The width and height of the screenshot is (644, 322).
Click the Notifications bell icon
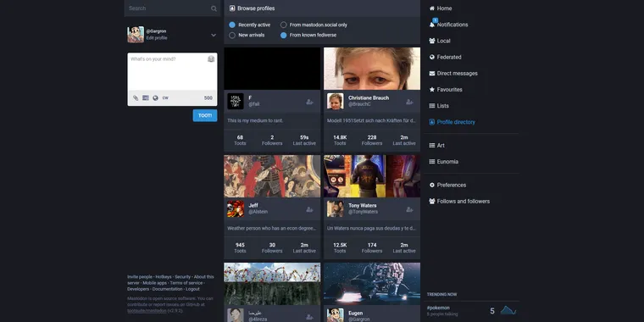[x=432, y=25]
